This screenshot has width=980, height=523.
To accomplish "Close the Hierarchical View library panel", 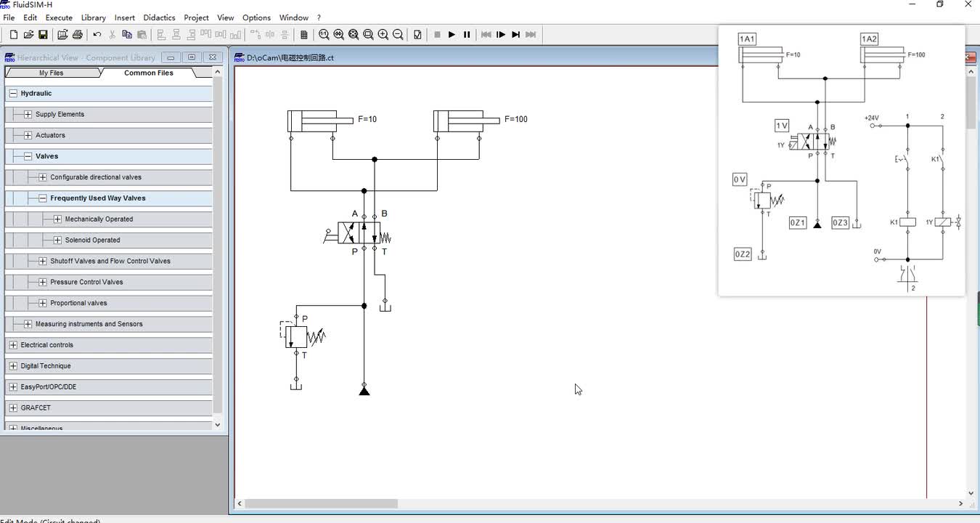I will (212, 57).
